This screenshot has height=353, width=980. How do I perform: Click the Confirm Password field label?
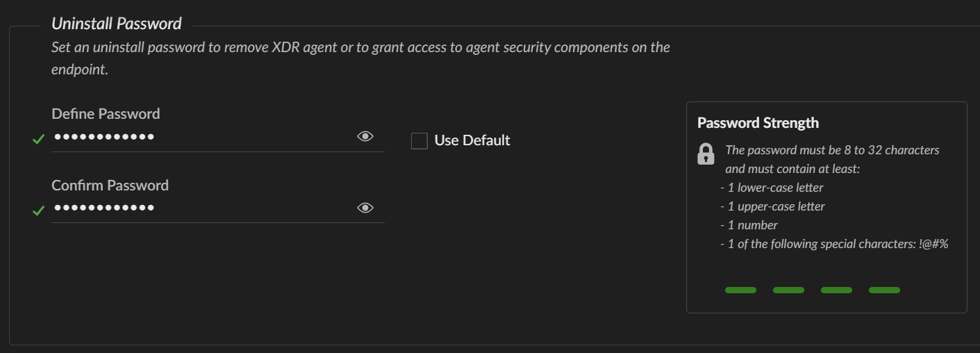(110, 186)
